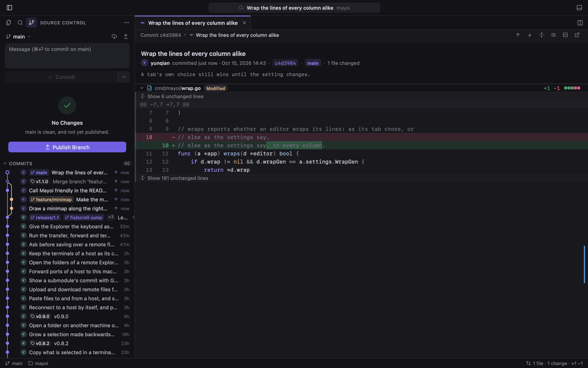
Task: Open the Commit options dropdown arrow
Action: [123, 77]
